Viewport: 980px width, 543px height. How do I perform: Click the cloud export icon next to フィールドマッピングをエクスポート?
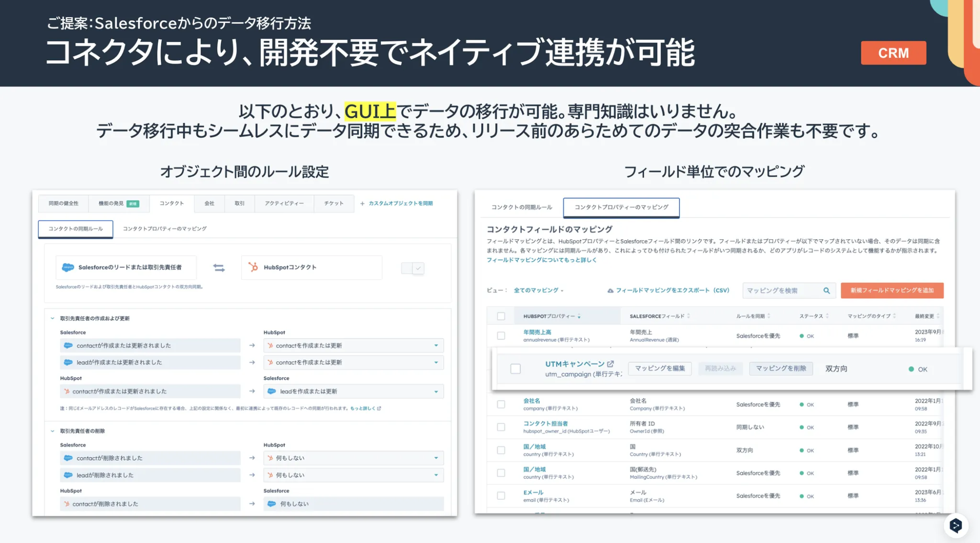[610, 291]
